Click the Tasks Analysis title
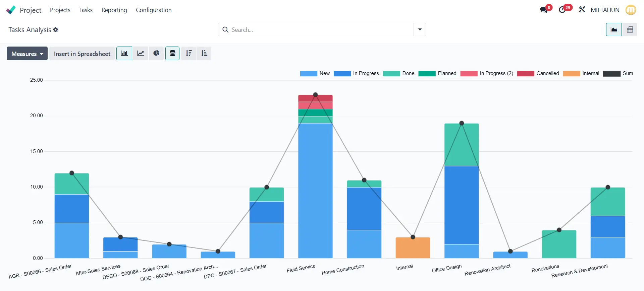This screenshot has height=291, width=644. coord(30,30)
